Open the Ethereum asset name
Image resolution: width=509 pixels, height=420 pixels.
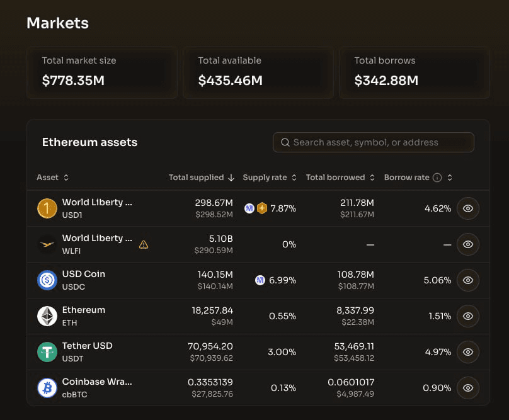(x=84, y=310)
